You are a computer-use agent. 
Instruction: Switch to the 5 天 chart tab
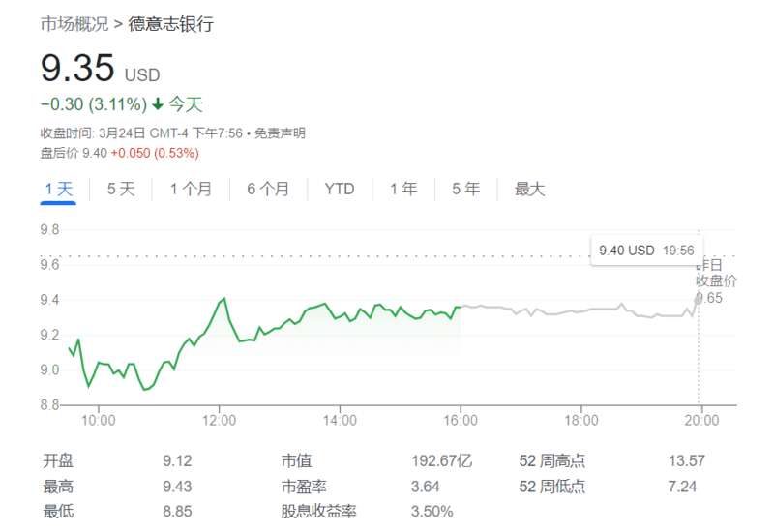click(x=121, y=189)
